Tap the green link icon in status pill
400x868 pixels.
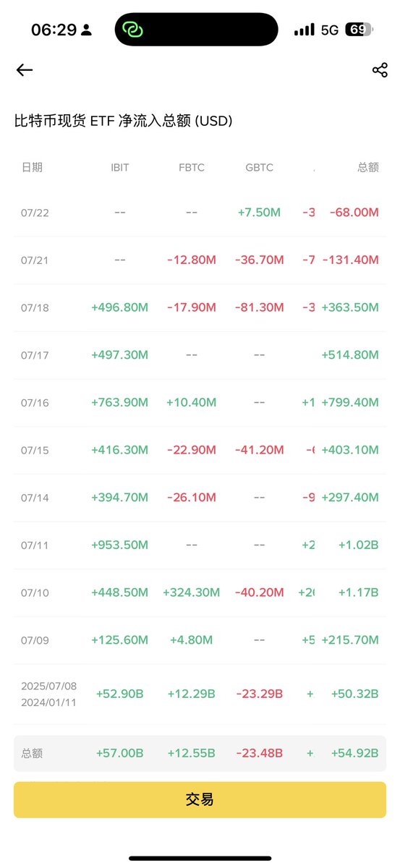(x=134, y=30)
